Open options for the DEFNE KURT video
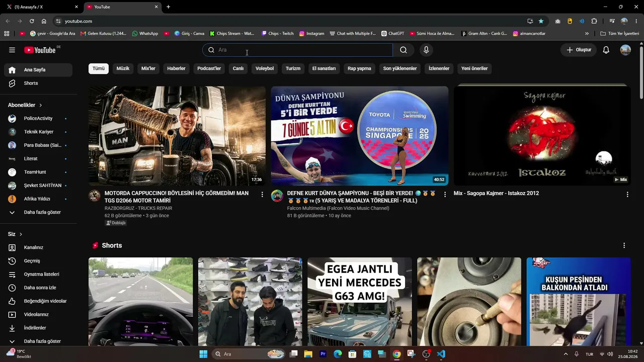Viewport: 644px width, 362px height. point(445,194)
